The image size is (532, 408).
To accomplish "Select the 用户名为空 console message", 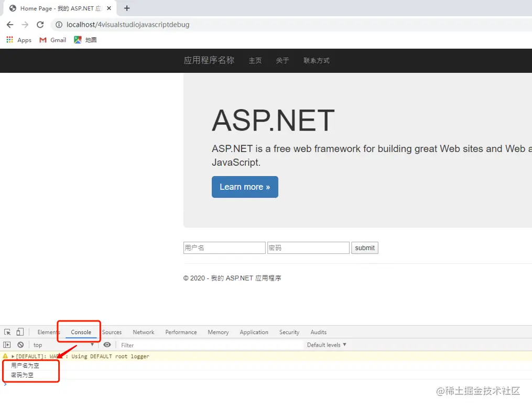I will [x=25, y=366].
